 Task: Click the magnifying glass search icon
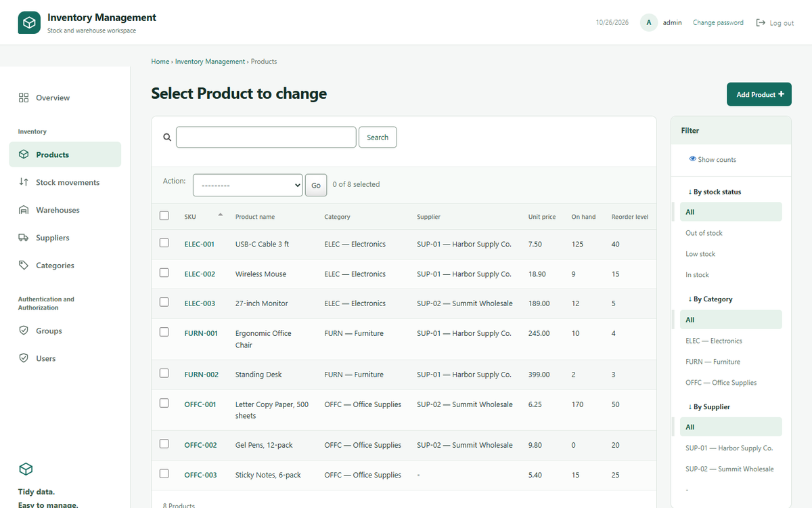tap(167, 137)
